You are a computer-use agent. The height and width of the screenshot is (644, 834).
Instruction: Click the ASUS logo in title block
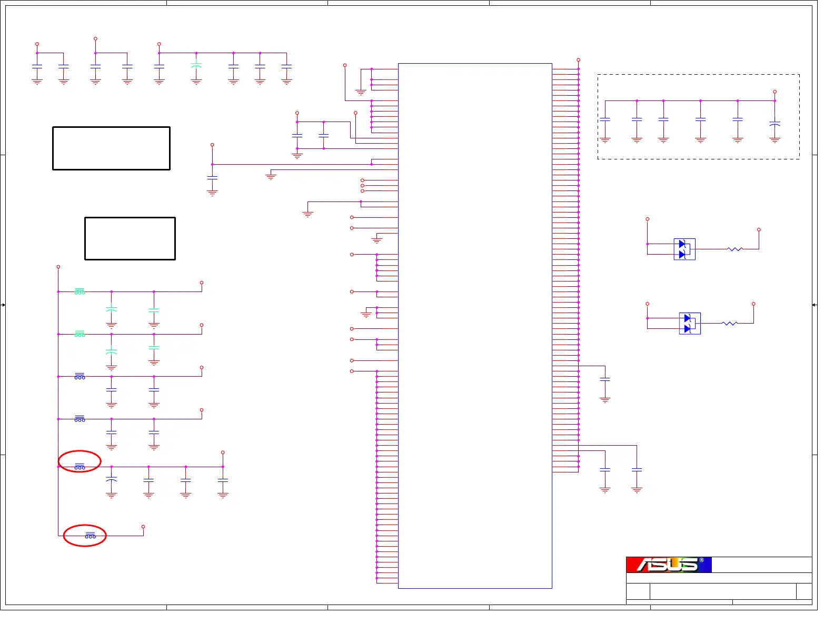click(669, 565)
